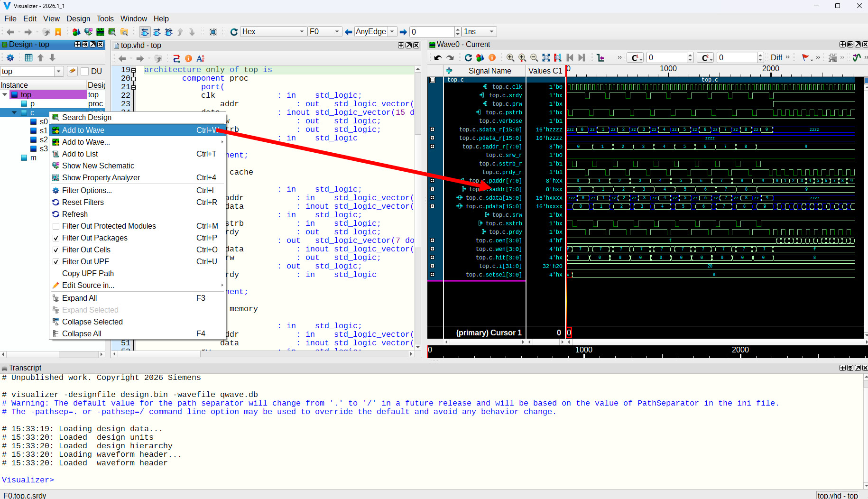The height and width of the screenshot is (499, 868).
Task: Click the table view icon in Design panel
Action: pyautogui.click(x=29, y=58)
